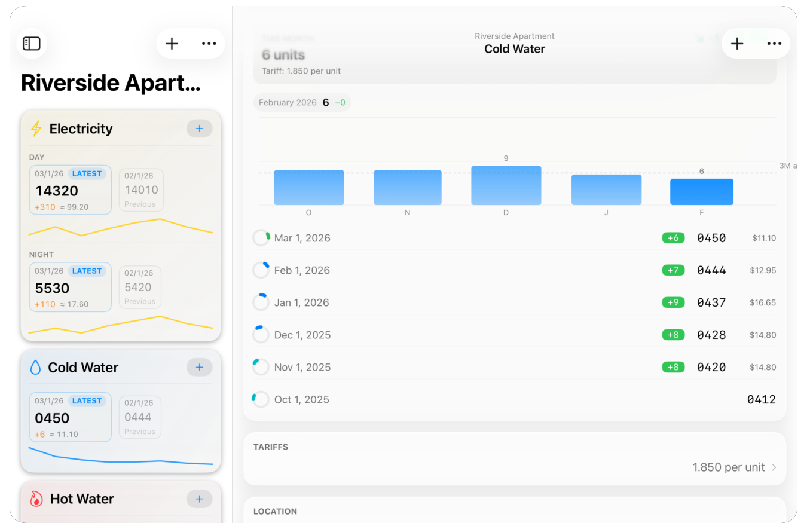
Task: Select the highlighted February bar in the chart
Action: (x=701, y=192)
